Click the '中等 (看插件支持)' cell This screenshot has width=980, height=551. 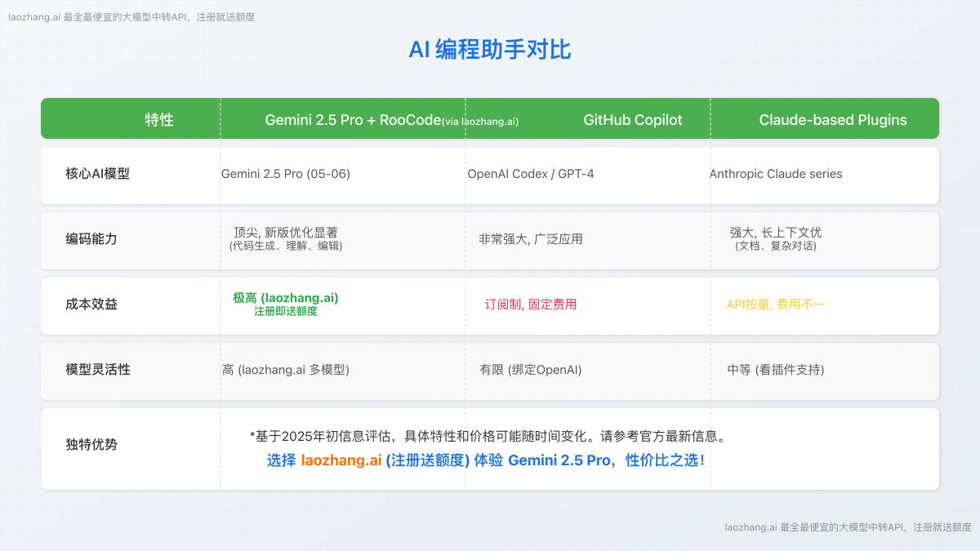coord(776,370)
